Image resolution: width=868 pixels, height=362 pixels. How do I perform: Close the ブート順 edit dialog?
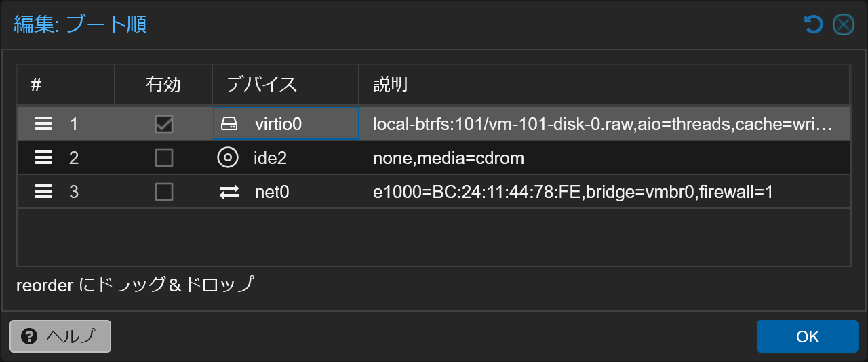[x=843, y=25]
